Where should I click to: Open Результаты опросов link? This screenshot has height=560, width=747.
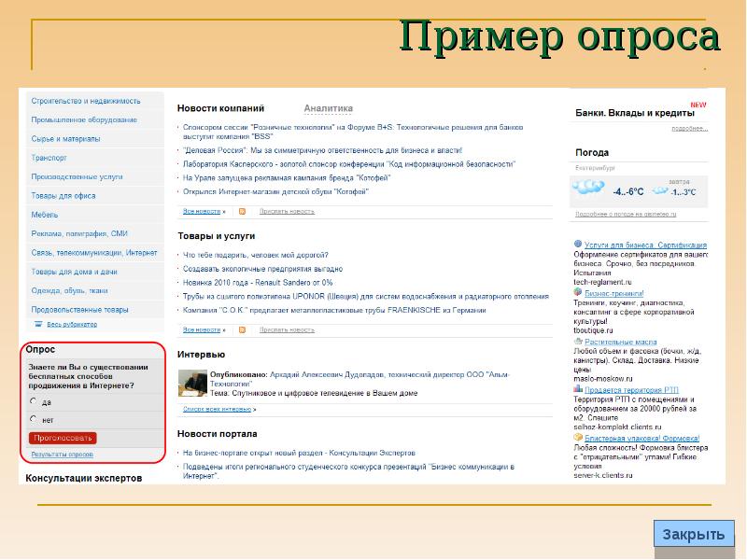coord(63,455)
